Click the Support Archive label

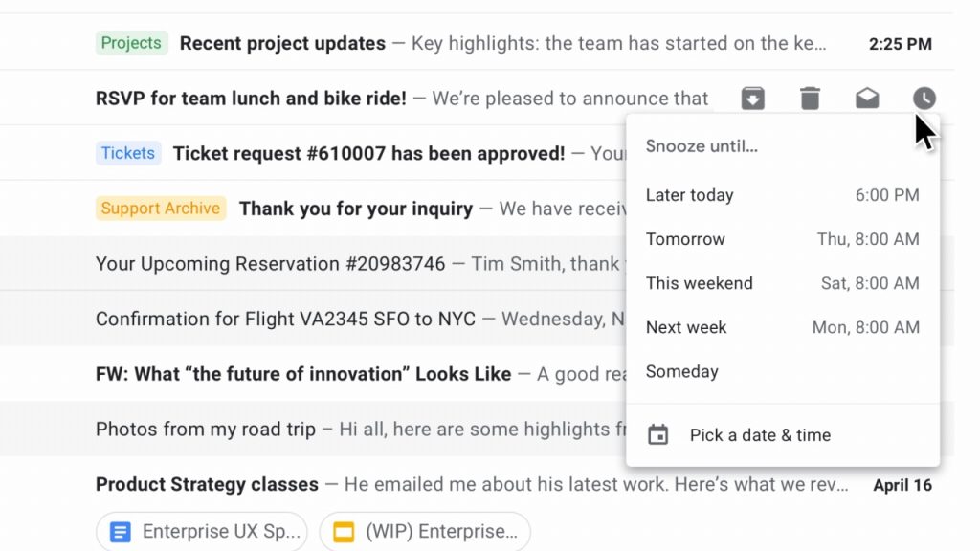tap(161, 208)
